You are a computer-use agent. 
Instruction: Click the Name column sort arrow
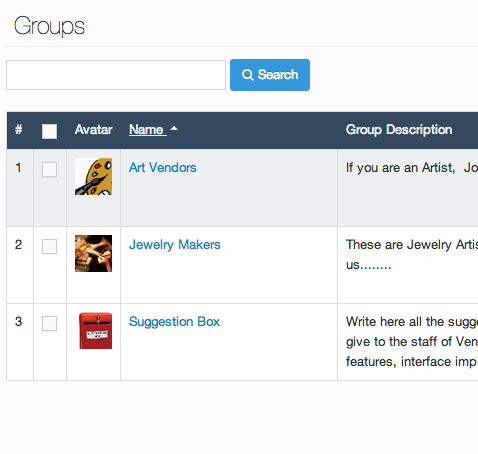pos(174,128)
